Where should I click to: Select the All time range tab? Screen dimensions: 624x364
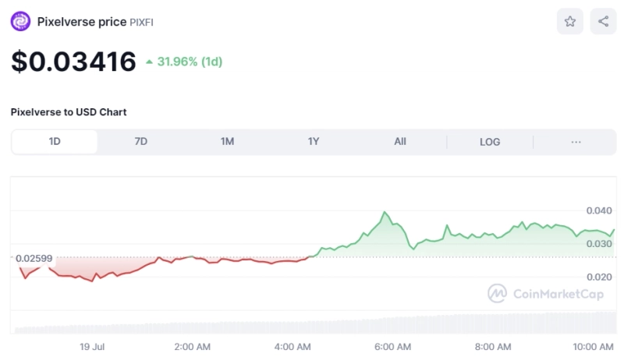tap(400, 142)
